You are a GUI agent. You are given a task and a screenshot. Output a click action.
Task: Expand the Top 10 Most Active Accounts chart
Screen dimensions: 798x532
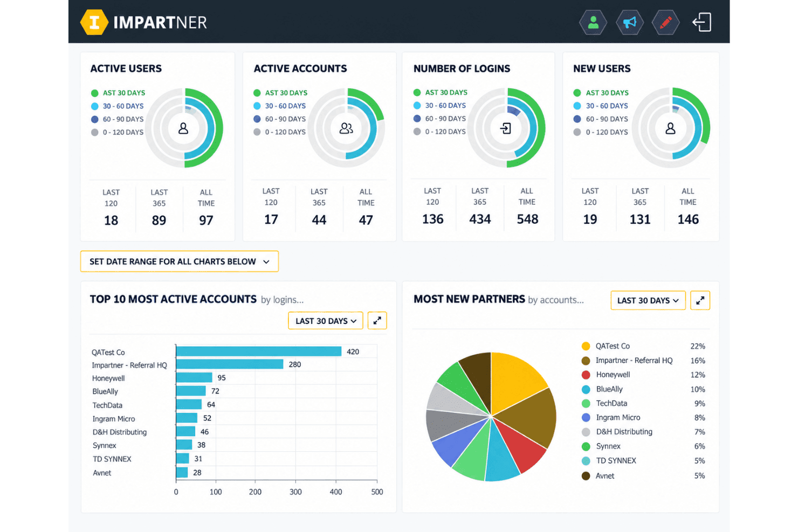[x=377, y=321]
